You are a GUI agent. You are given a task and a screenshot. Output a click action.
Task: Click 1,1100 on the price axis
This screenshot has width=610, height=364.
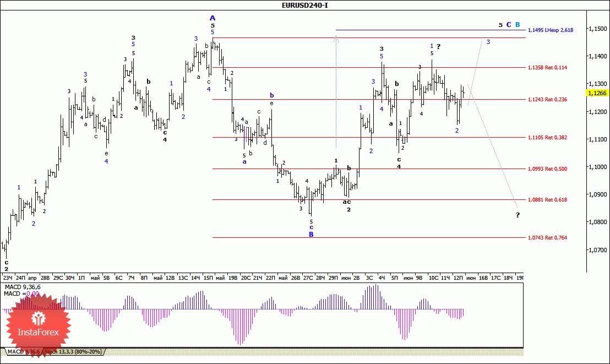point(597,139)
